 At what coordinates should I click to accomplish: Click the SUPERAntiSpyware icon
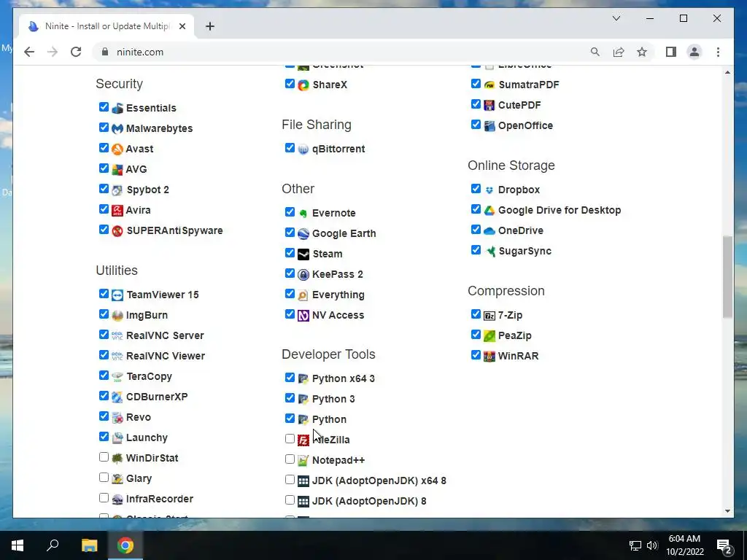pos(117,231)
